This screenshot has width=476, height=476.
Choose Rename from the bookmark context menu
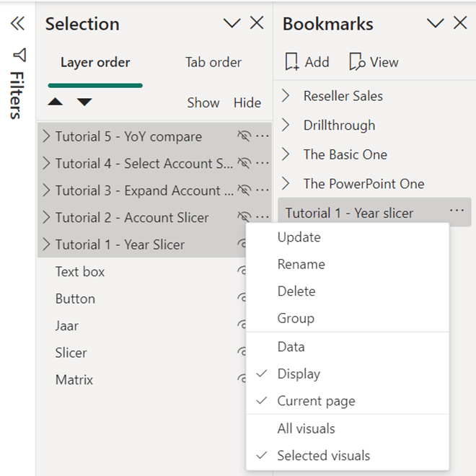tap(301, 264)
